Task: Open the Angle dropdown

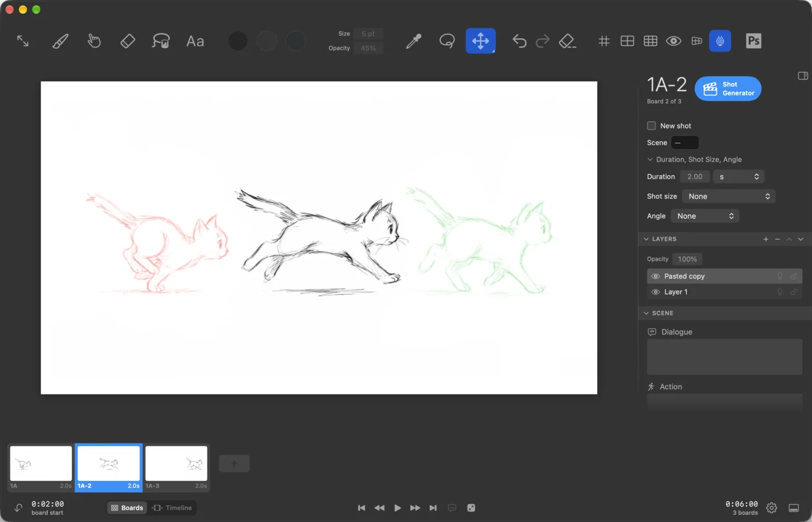Action: pyautogui.click(x=705, y=216)
